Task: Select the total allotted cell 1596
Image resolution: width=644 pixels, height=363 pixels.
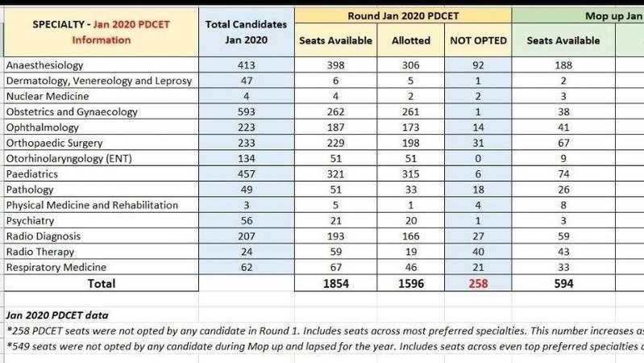Action: point(411,283)
